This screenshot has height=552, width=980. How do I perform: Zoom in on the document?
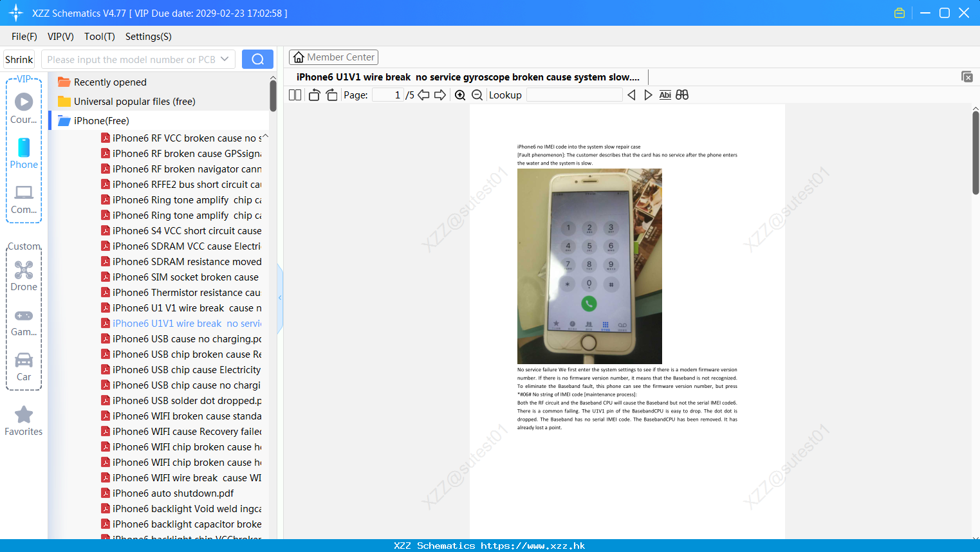460,95
